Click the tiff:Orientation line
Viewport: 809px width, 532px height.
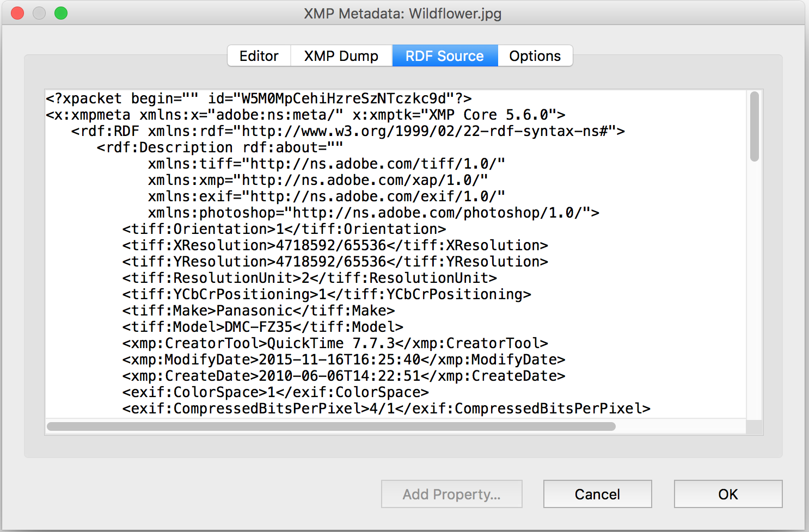[284, 229]
